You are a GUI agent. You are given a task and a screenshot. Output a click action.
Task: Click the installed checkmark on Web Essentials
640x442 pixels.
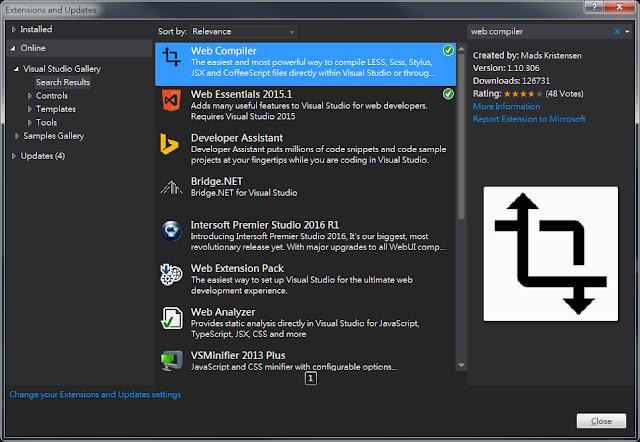pos(448,94)
